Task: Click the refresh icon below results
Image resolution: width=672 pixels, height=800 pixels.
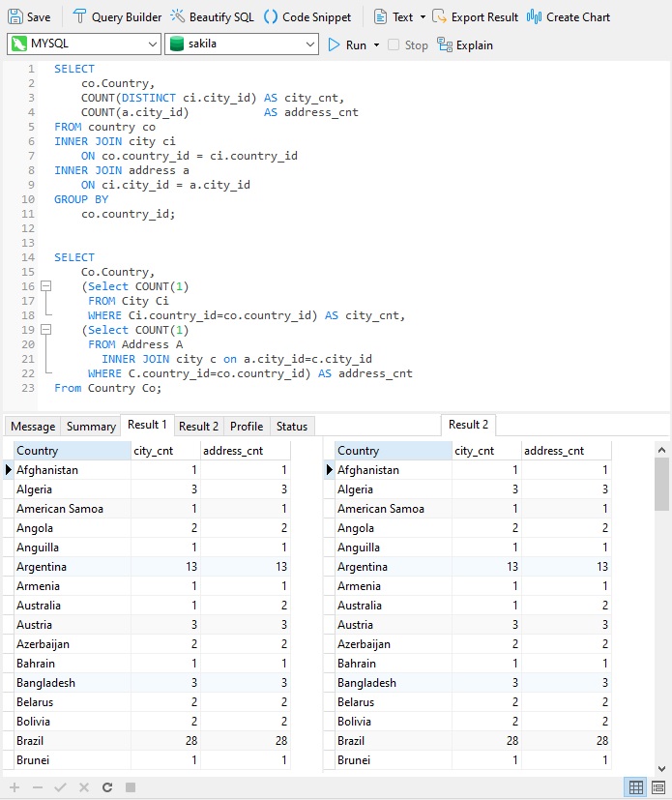Action: pos(107,787)
